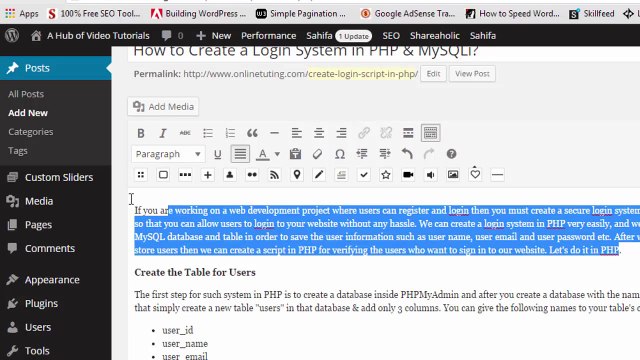Screen dimensions: 640x360
Task: Apply strikethrough formatting (ABC icon)
Action: point(185,133)
